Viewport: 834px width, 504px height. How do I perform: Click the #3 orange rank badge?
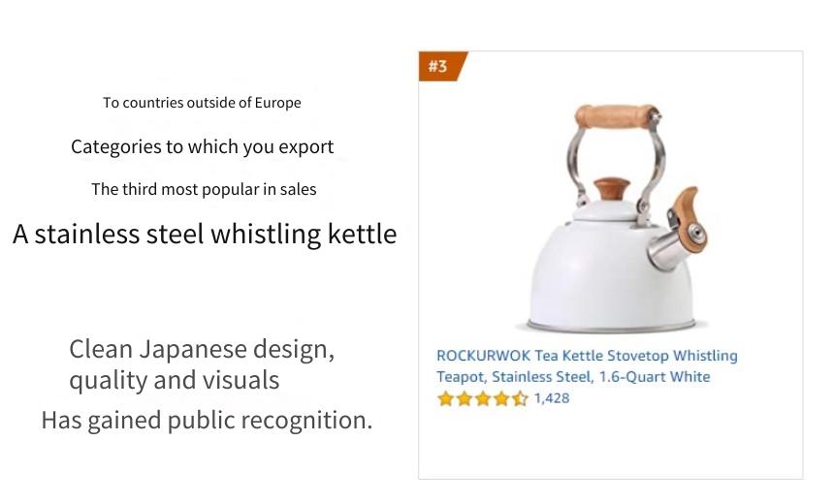tap(441, 66)
